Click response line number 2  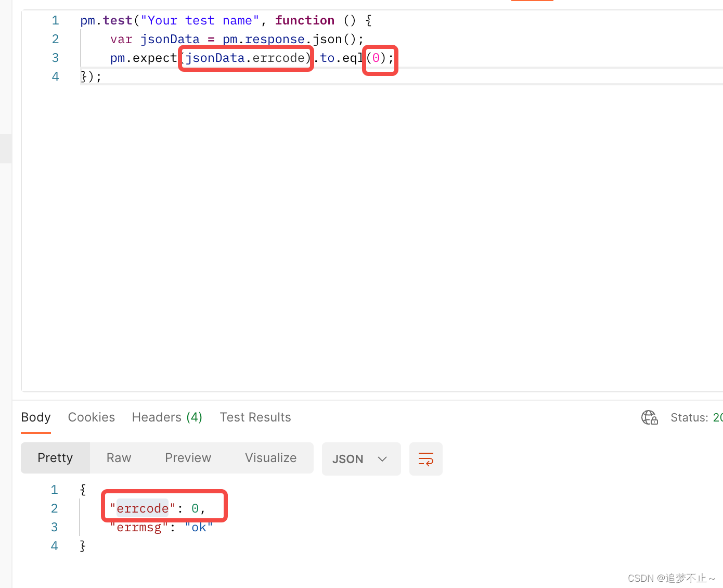click(54, 508)
